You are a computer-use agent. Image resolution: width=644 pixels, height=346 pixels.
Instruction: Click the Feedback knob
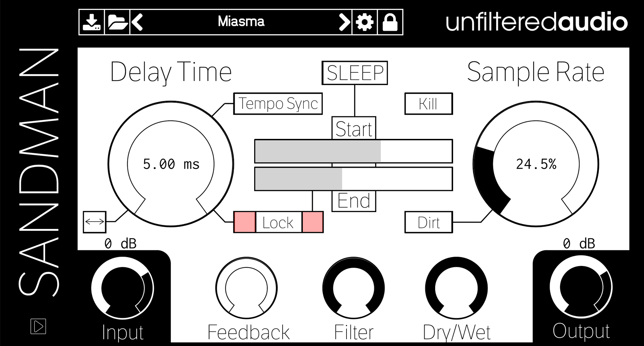pos(247,288)
